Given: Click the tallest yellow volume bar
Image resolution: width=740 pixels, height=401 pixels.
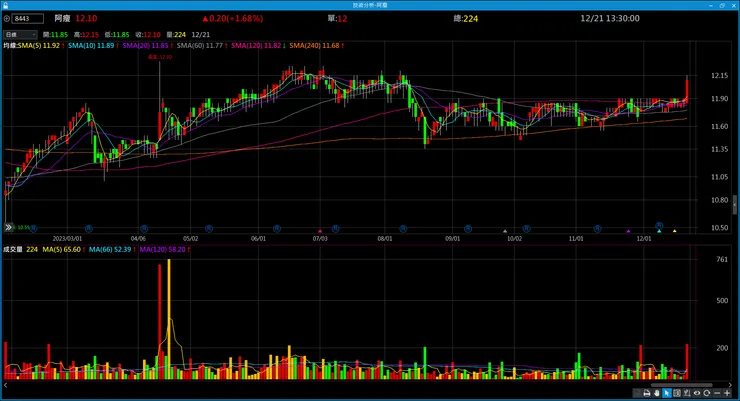Looking at the screenshot, I should (x=169, y=319).
